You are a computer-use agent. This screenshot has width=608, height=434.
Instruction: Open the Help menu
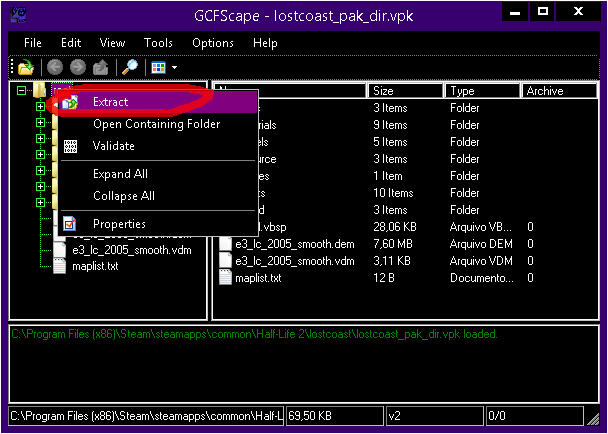[265, 43]
